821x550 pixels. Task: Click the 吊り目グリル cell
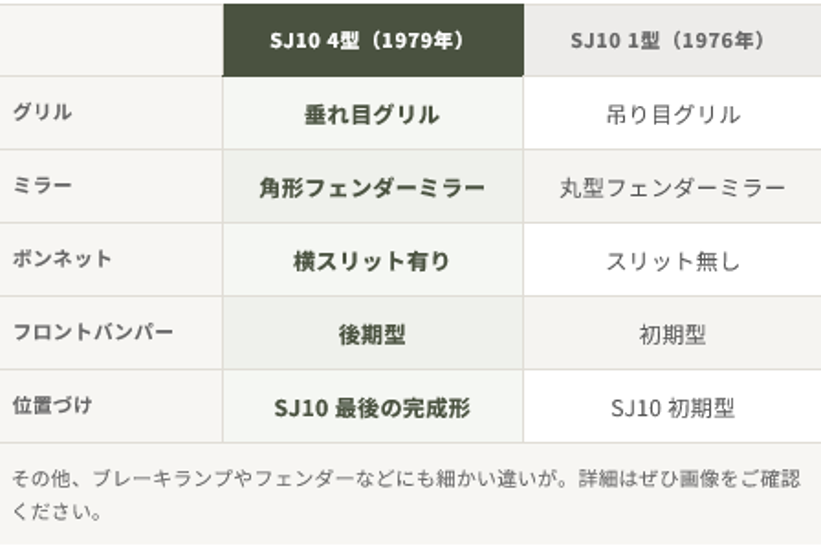[672, 113]
